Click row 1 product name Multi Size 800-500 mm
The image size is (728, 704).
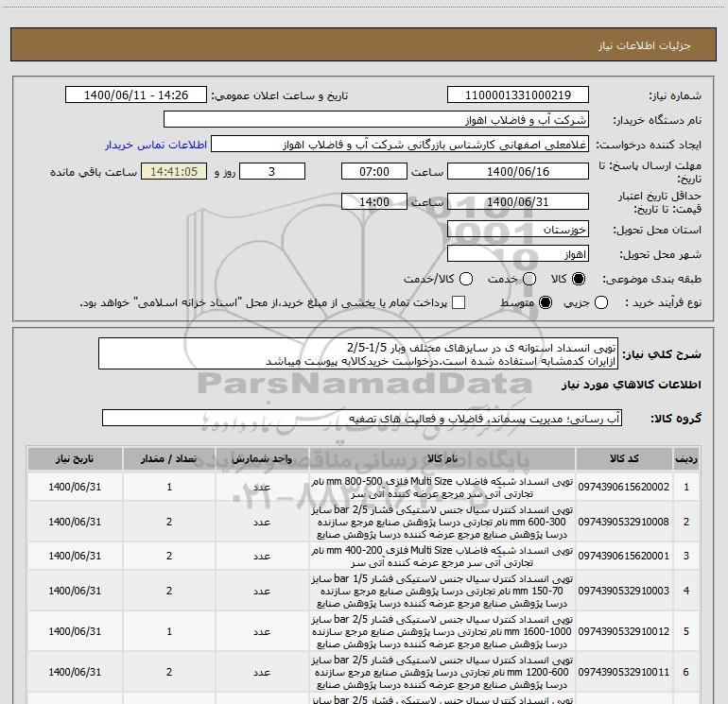pos(442,488)
